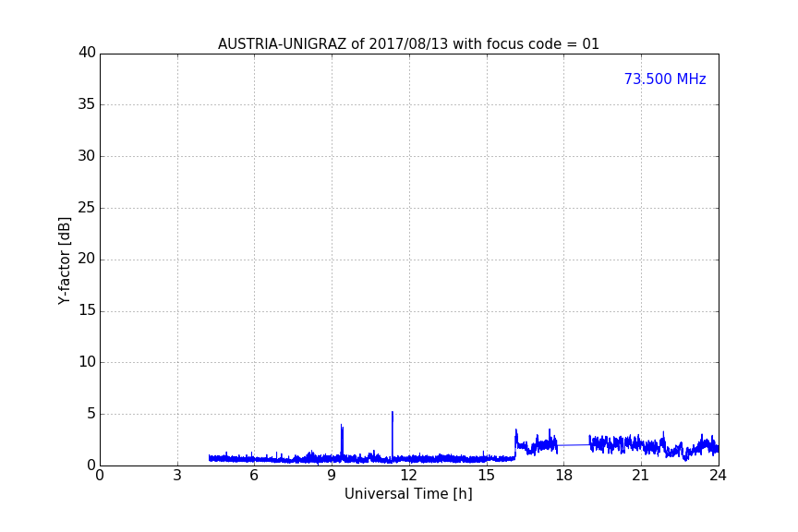Click the y-axis tick label '20'
Image resolution: width=798 pixels, height=532 pixels.
[87, 259]
